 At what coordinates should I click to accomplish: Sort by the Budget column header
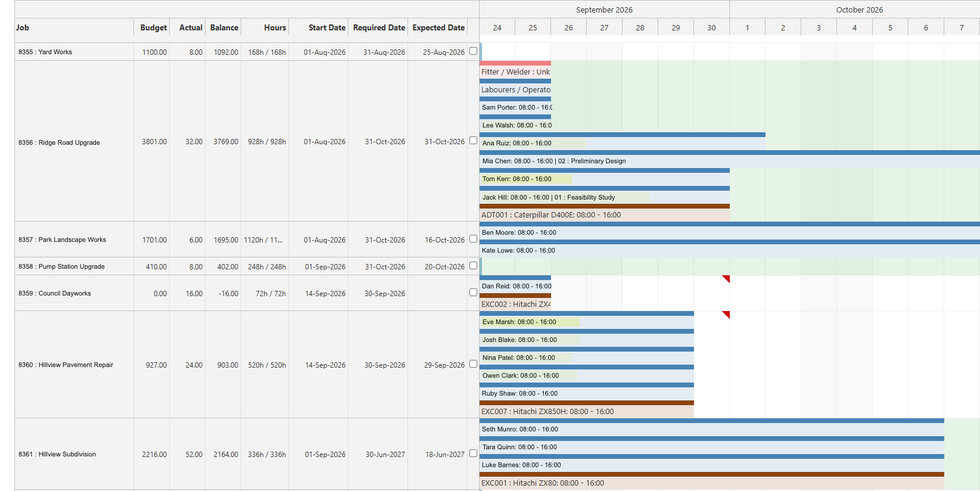[152, 27]
